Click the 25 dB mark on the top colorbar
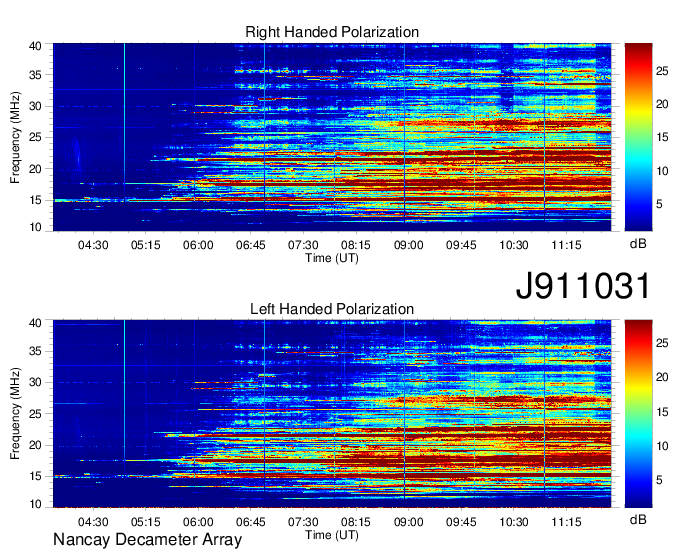This screenshot has height=552, width=680. tap(662, 71)
